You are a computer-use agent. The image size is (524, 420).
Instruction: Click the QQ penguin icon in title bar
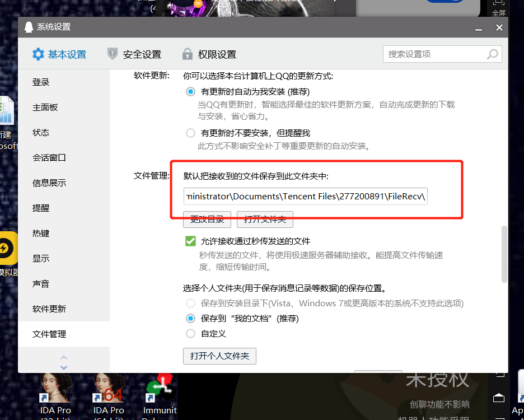coord(29,27)
